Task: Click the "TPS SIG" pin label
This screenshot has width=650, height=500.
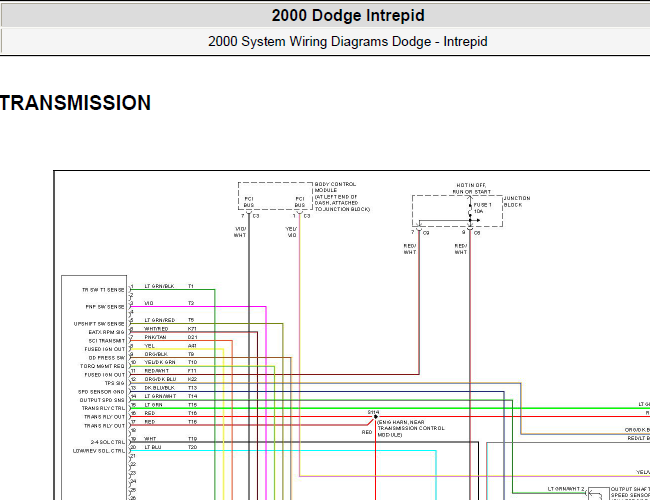Action: (114, 383)
